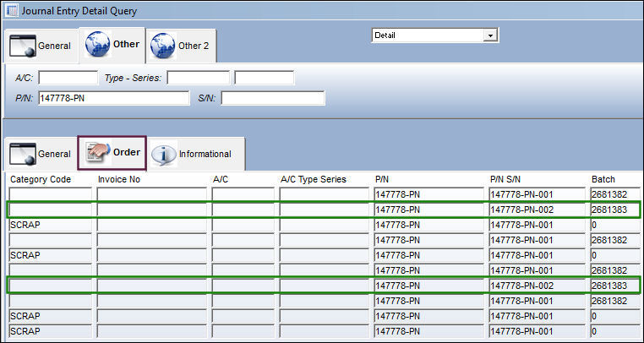Switch to the Other 2 tab
The image size is (644, 343).
tap(181, 46)
